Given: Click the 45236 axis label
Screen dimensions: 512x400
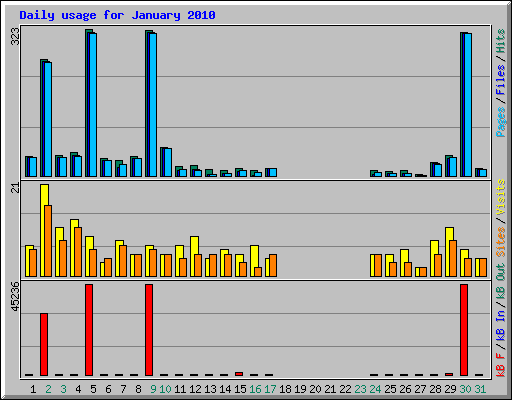Looking at the screenshot, I should coord(15,297).
